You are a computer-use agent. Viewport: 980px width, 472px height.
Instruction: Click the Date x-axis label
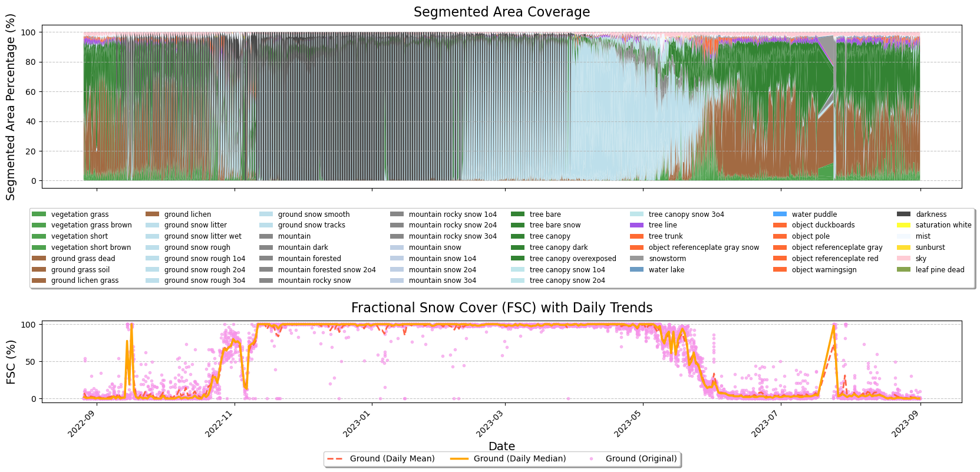click(x=501, y=447)
